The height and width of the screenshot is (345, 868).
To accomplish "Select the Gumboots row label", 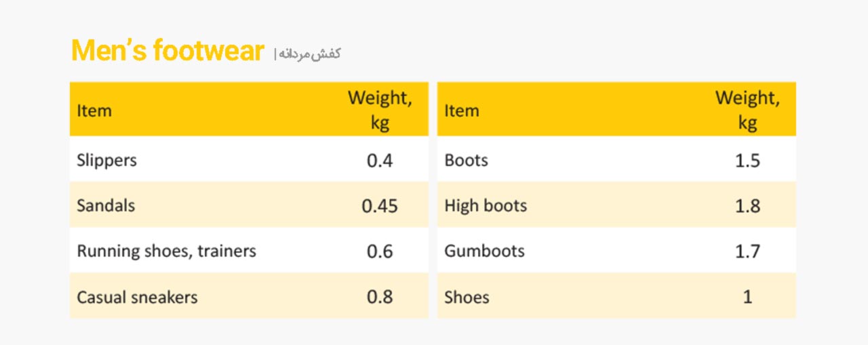I will (485, 251).
